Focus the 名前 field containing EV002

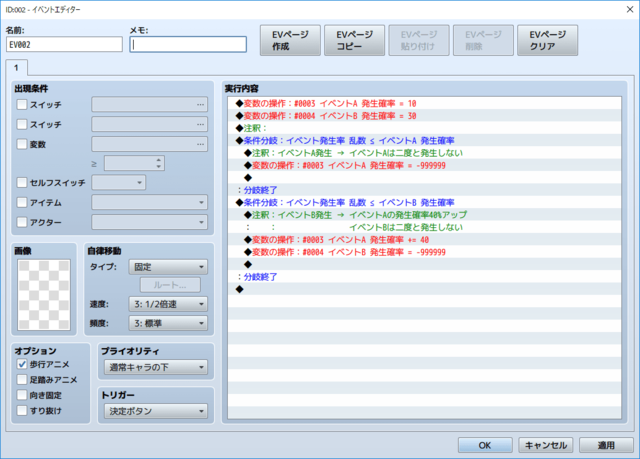click(x=64, y=44)
